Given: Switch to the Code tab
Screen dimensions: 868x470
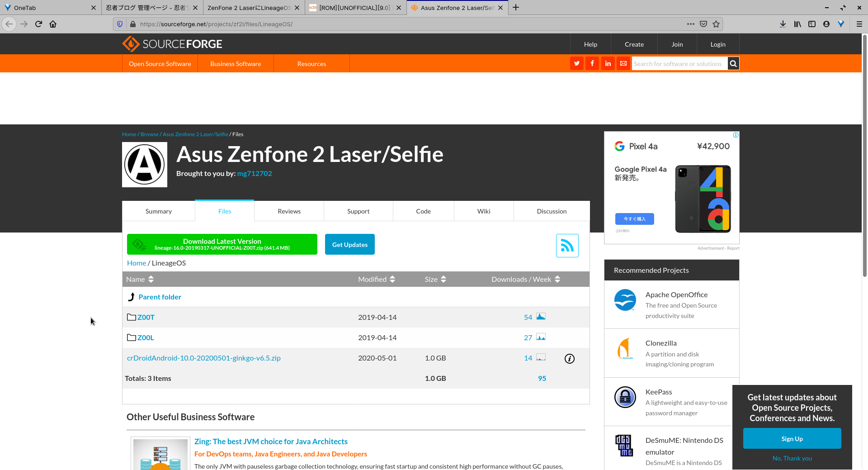Looking at the screenshot, I should [424, 211].
